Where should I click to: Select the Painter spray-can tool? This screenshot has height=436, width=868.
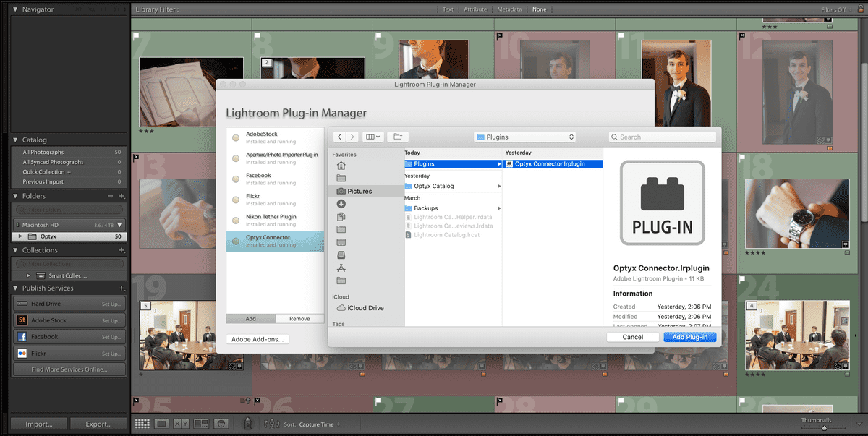(247, 424)
